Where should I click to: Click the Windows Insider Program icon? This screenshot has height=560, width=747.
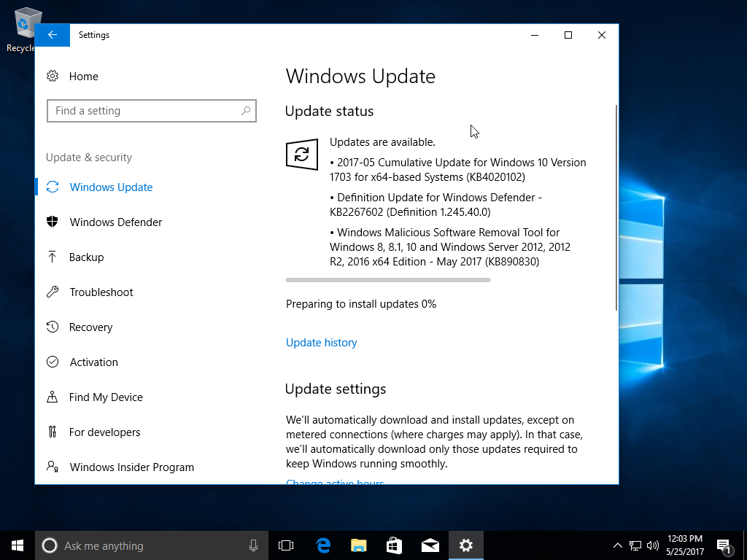pos(53,467)
